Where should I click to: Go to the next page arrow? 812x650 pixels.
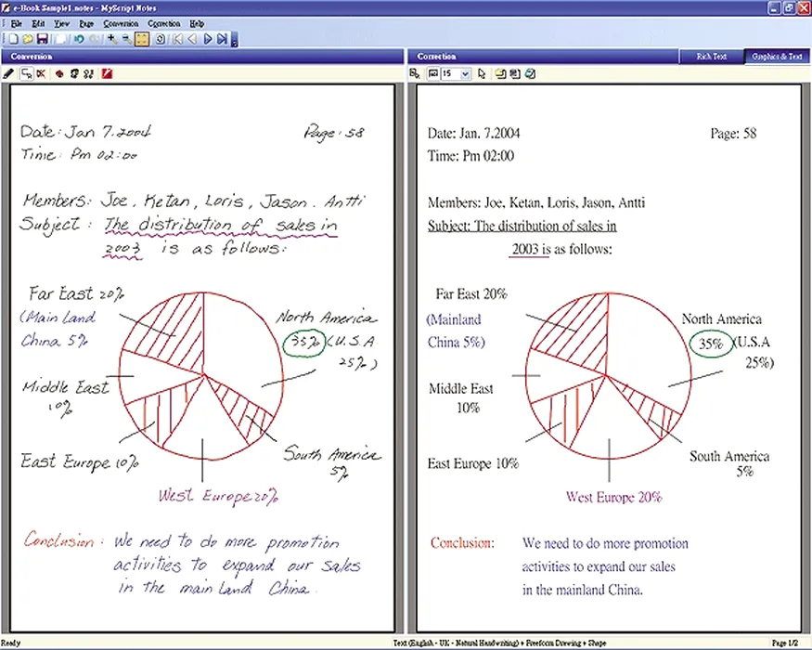[208, 39]
